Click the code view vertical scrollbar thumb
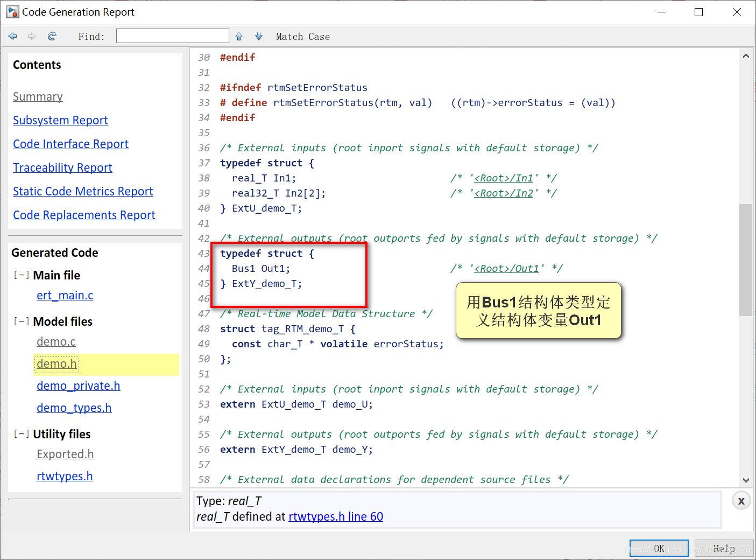The height and width of the screenshot is (560, 756). [746, 260]
